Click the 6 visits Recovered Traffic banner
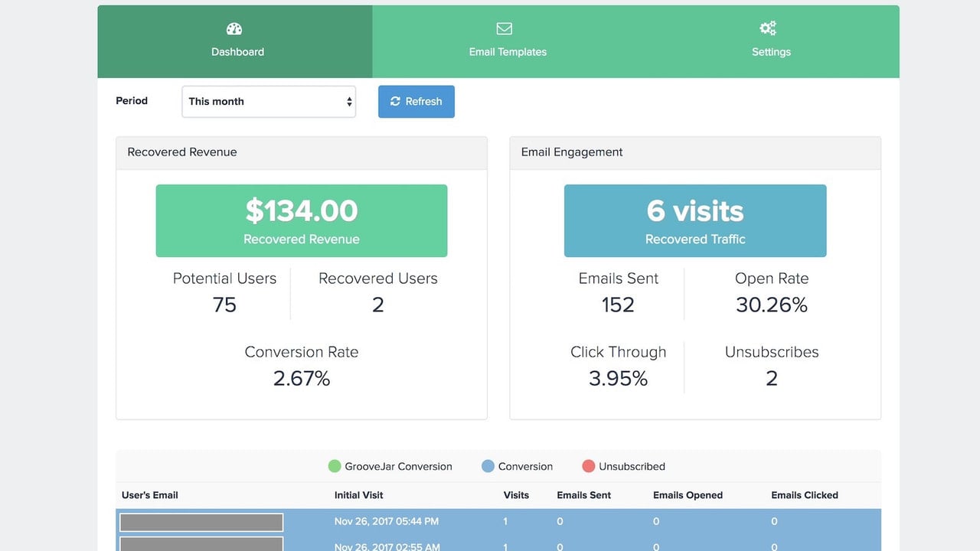 tap(695, 220)
